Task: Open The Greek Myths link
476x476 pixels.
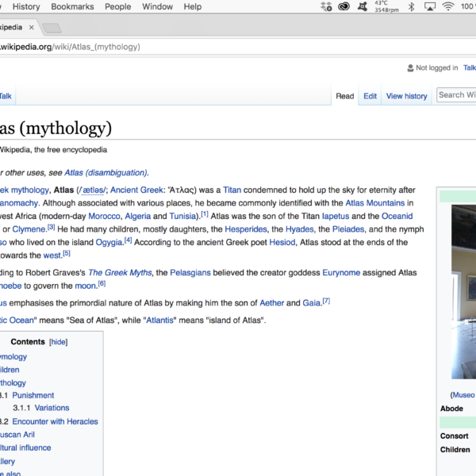Action: pos(120,272)
